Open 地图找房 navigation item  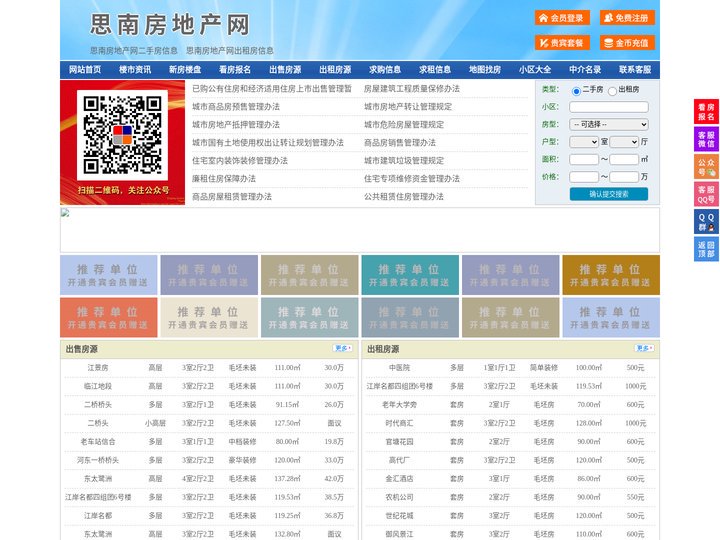pyautogui.click(x=485, y=70)
